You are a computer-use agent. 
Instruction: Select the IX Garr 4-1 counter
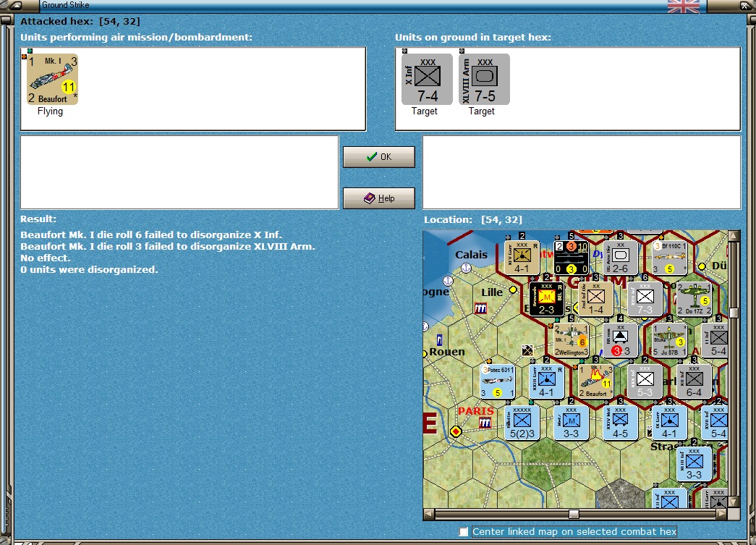click(670, 423)
